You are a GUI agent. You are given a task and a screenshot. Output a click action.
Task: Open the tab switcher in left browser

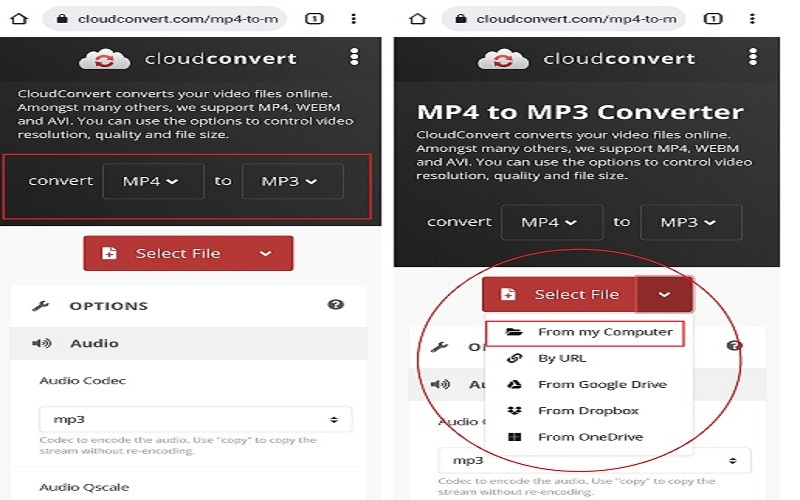point(314,19)
